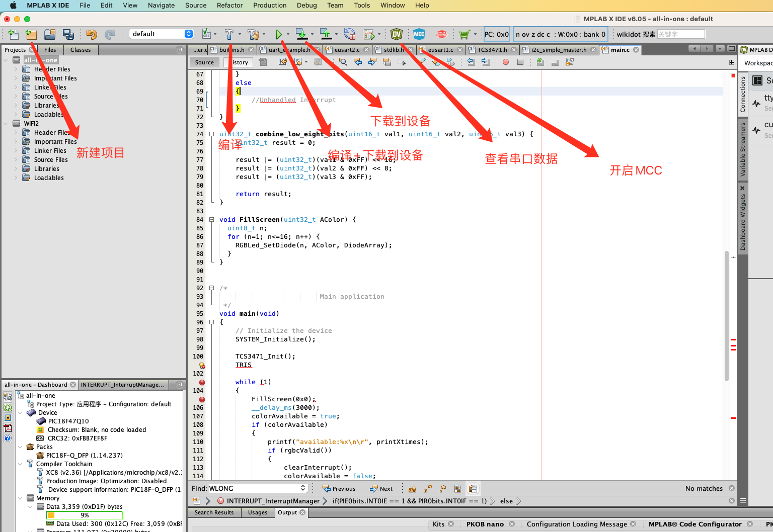The image size is (773, 532).
Task: Collapse the WIFI2 project node
Action: tap(6, 123)
